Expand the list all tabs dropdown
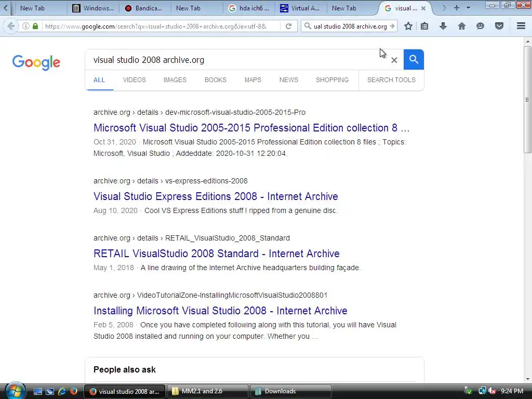The width and height of the screenshot is (532, 399). pyautogui.click(x=468, y=8)
